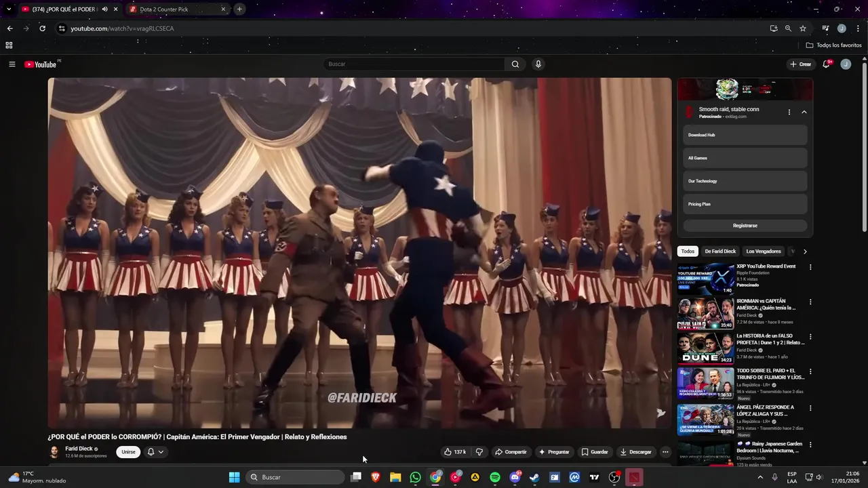Reload the page with the refresh icon
868x488 pixels.
point(42,28)
